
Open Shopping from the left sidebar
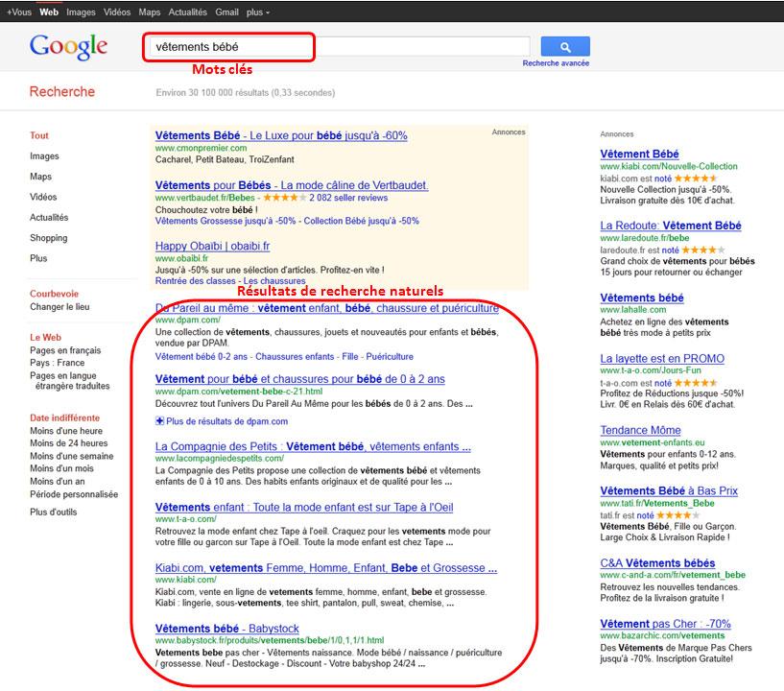tap(47, 237)
